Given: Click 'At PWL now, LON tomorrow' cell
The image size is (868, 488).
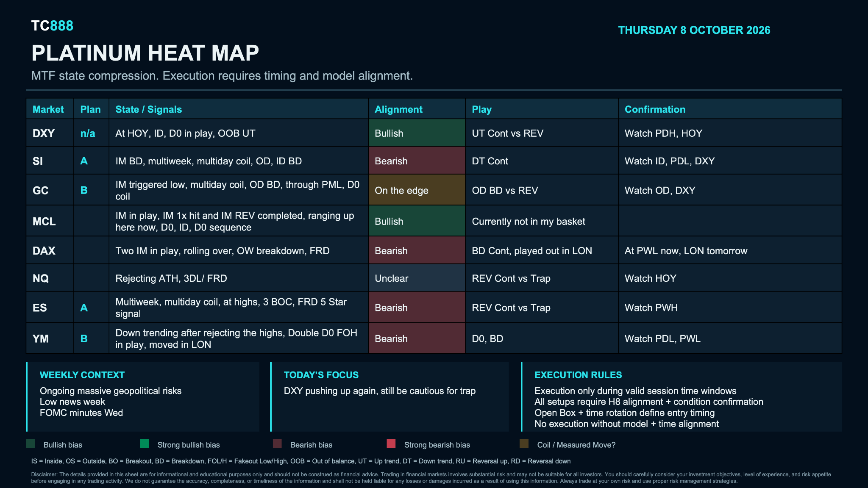Looking at the screenshot, I should click(x=730, y=250).
